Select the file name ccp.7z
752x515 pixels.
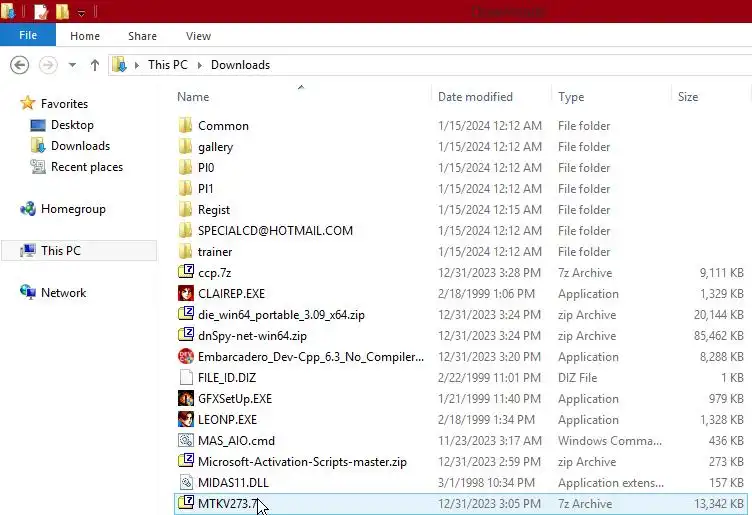click(x=214, y=273)
